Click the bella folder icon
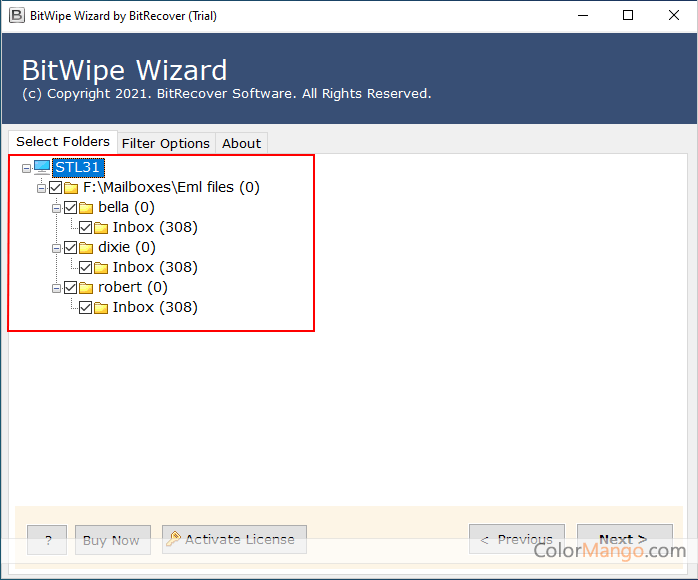This screenshot has width=698, height=580. point(86,208)
